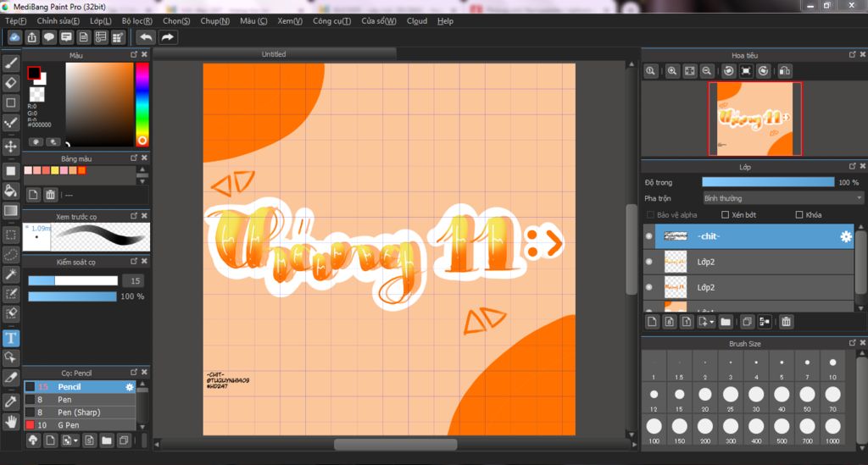Select the Lasso tool
Screen dimensions: 868x465
tap(11, 255)
